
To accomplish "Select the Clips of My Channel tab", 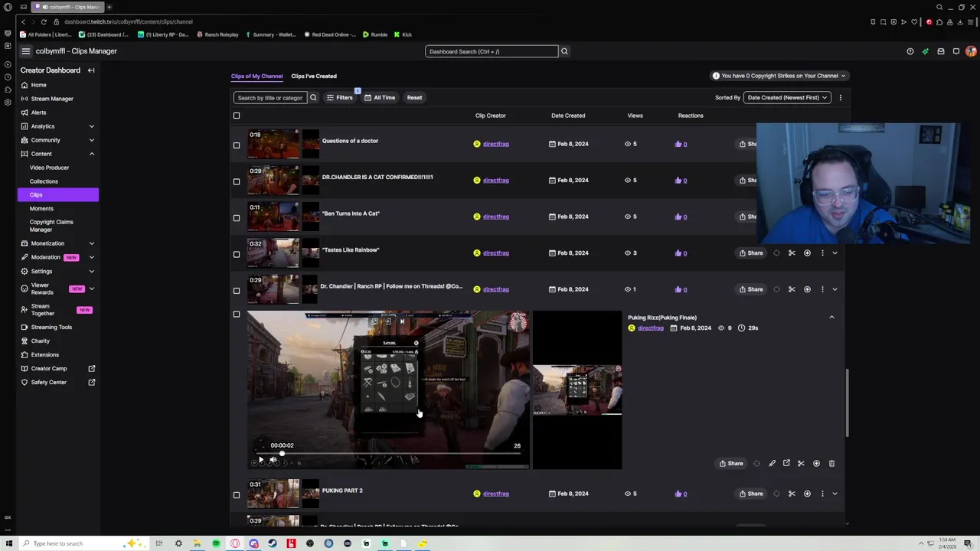I will click(x=256, y=76).
